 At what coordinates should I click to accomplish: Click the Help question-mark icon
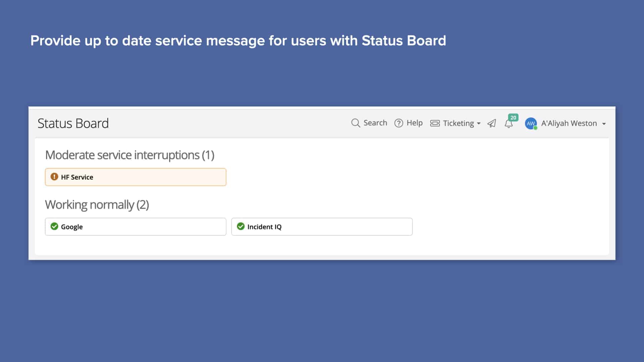tap(398, 123)
